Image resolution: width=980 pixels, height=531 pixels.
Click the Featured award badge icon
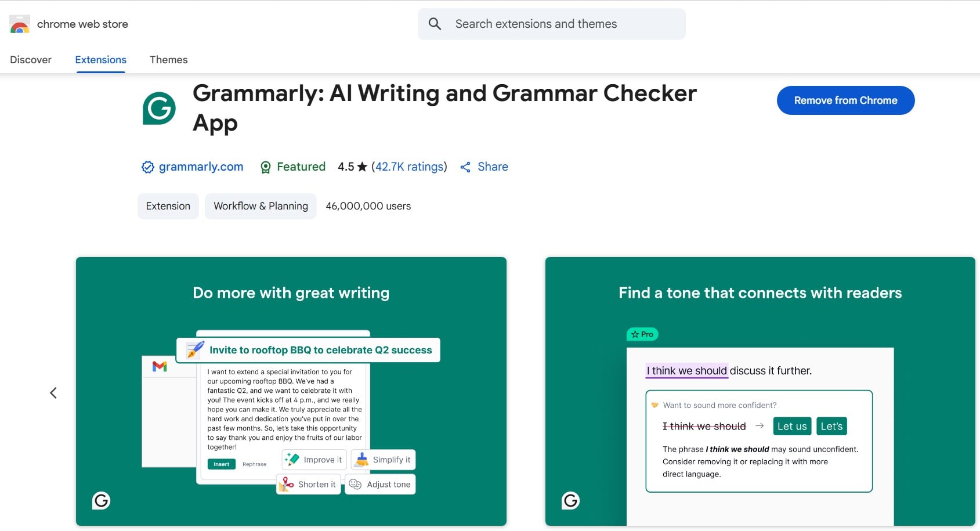pos(266,167)
